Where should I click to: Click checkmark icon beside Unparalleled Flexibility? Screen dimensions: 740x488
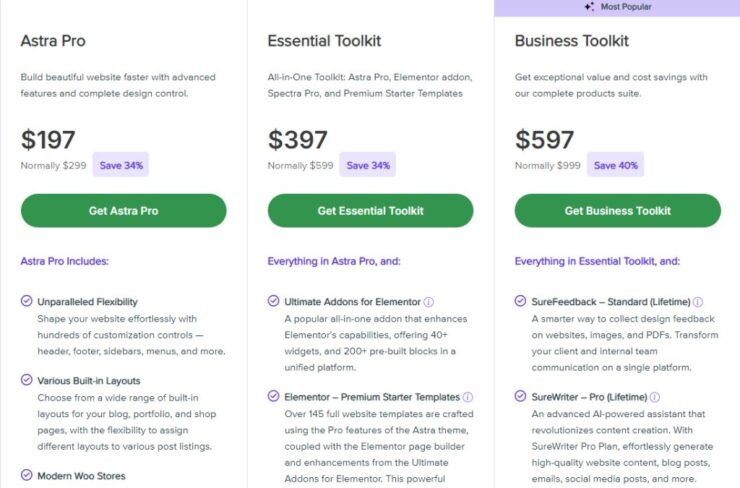point(26,301)
